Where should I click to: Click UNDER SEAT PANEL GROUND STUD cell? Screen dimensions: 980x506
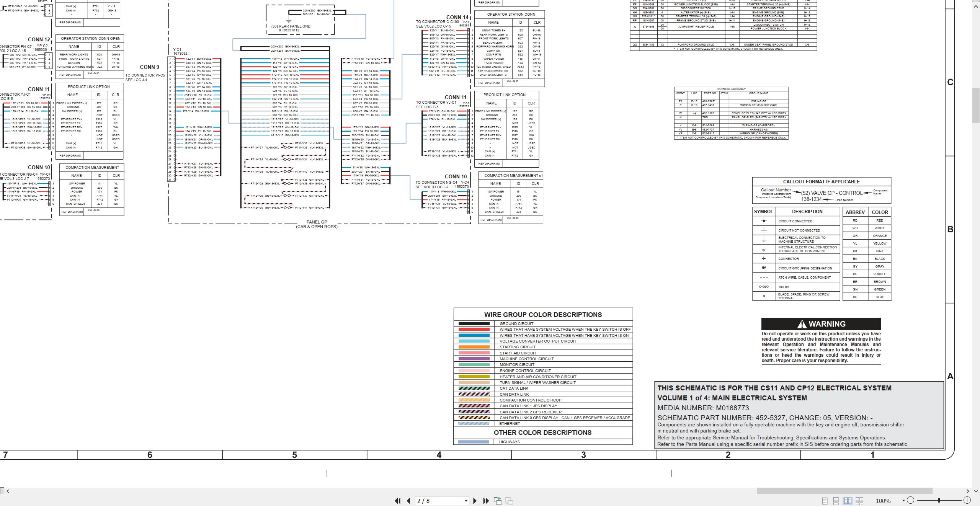pos(768,44)
